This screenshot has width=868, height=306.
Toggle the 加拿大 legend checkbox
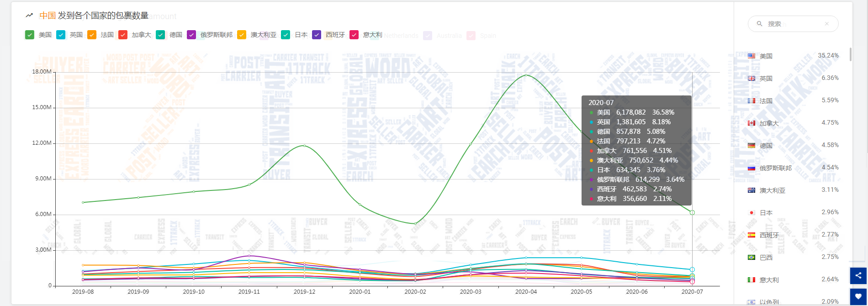pos(123,35)
